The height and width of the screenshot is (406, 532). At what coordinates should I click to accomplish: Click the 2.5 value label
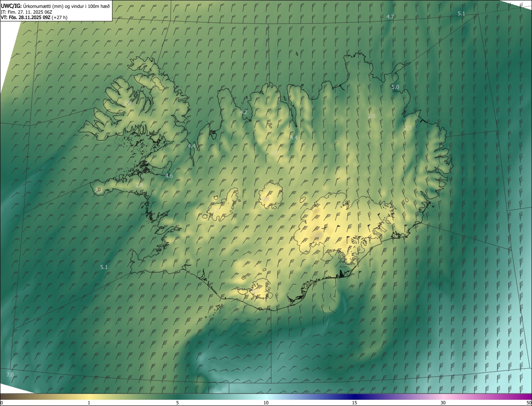click(x=372, y=116)
